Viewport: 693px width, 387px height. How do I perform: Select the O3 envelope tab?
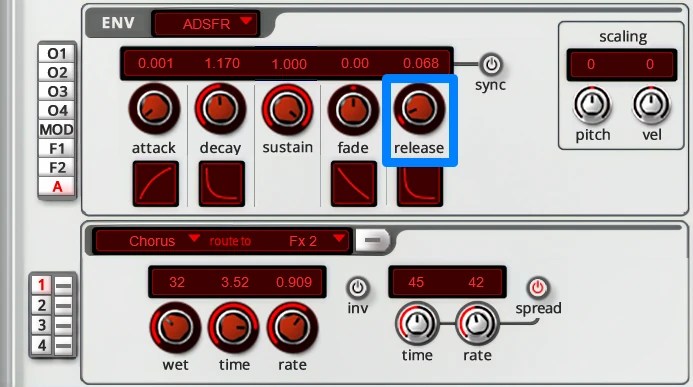pyautogui.click(x=57, y=92)
